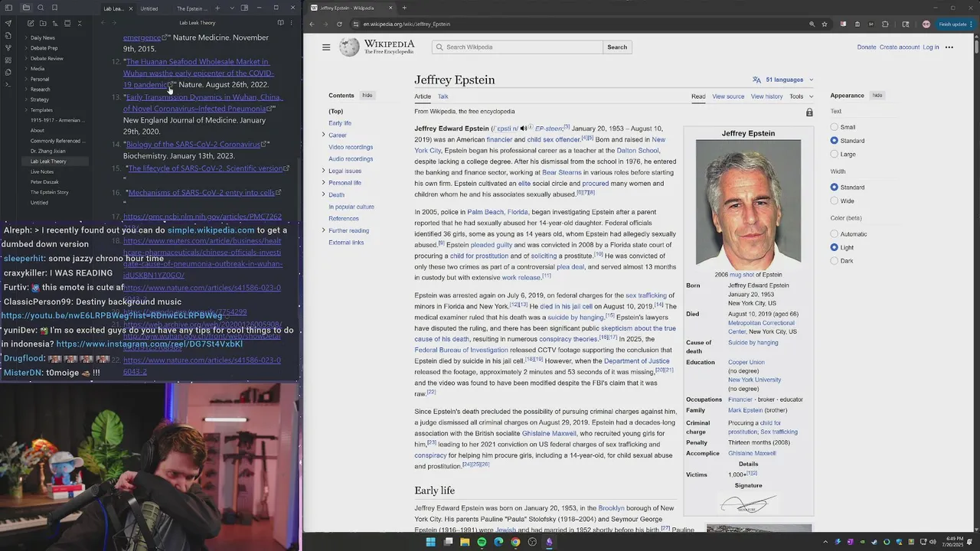This screenshot has width=980, height=551.
Task: Expand Career section in contents
Action: point(323,135)
